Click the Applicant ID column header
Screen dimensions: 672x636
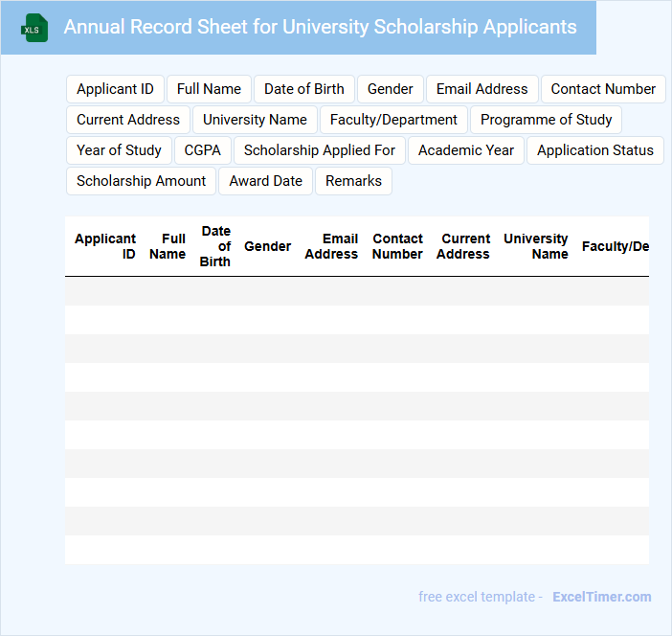[x=105, y=246]
